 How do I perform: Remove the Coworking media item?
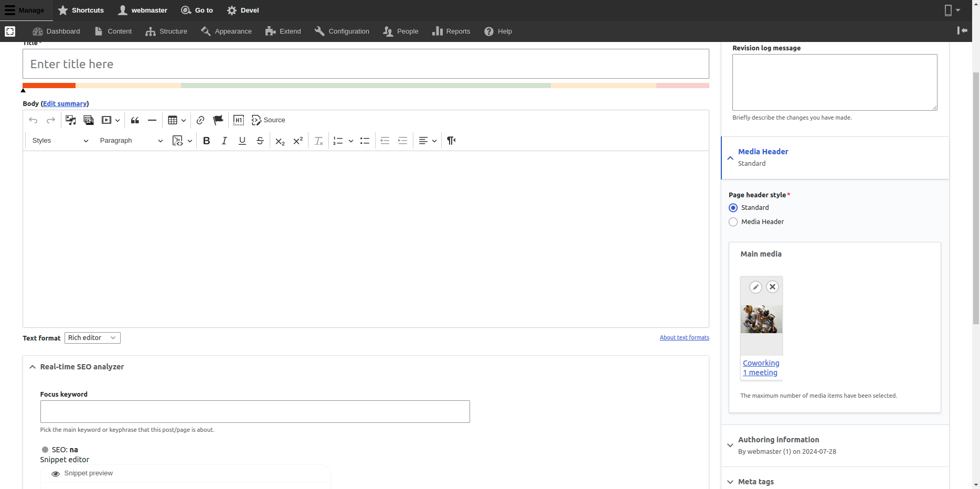click(772, 287)
